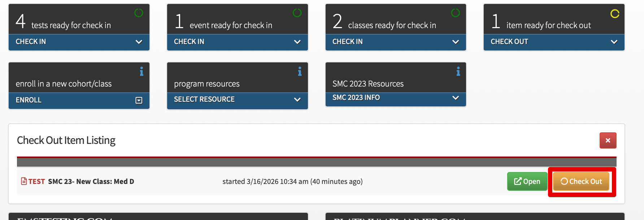644x220 pixels.
Task: Click '2 classes ready for check in' text
Action: (384, 22)
